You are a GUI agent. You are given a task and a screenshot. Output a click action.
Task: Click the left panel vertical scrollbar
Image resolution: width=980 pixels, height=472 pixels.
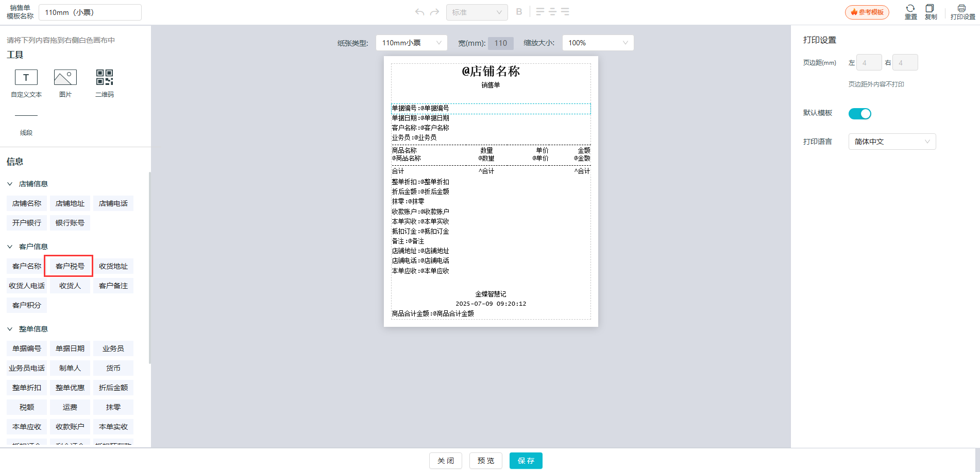coord(149,268)
